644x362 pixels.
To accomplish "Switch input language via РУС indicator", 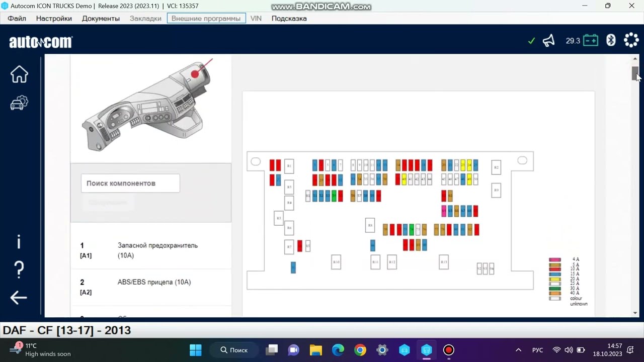I will pyautogui.click(x=537, y=350).
